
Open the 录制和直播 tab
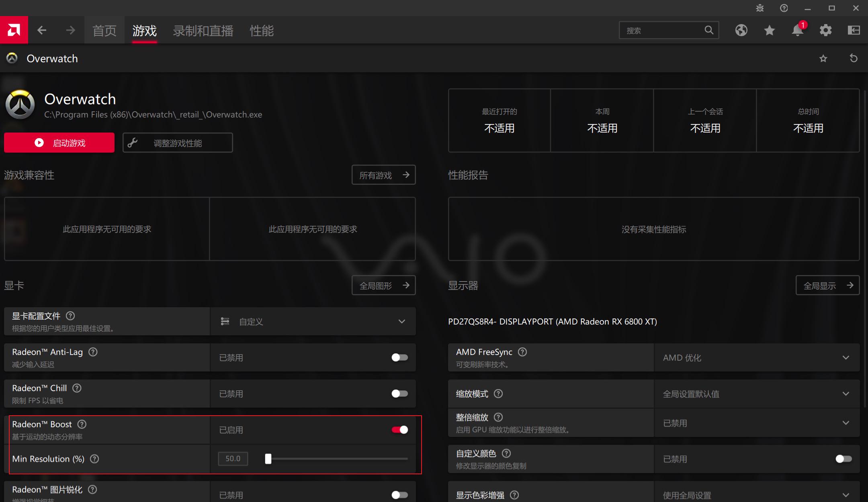coord(203,30)
